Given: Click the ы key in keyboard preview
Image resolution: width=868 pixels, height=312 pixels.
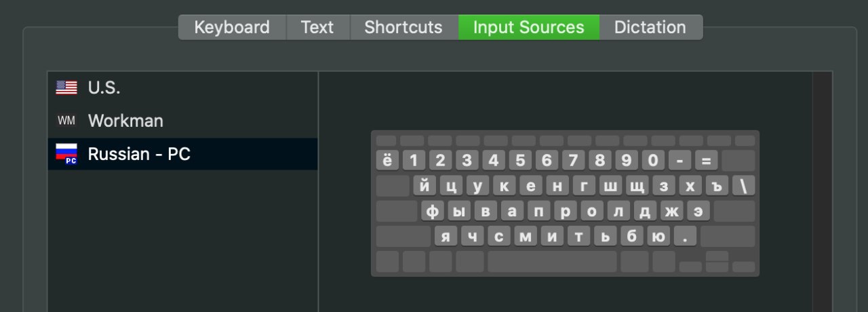Looking at the screenshot, I should pos(459,211).
